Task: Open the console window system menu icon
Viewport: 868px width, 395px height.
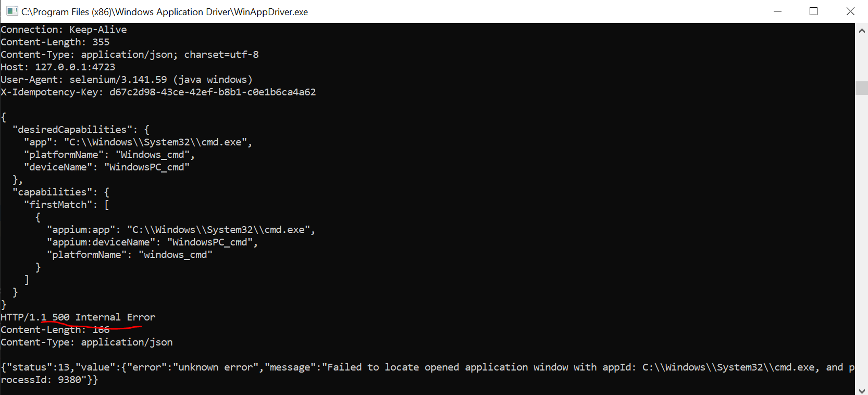Action: [x=11, y=11]
